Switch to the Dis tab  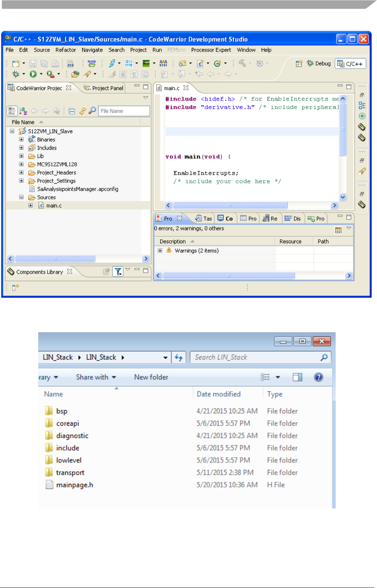(292, 218)
